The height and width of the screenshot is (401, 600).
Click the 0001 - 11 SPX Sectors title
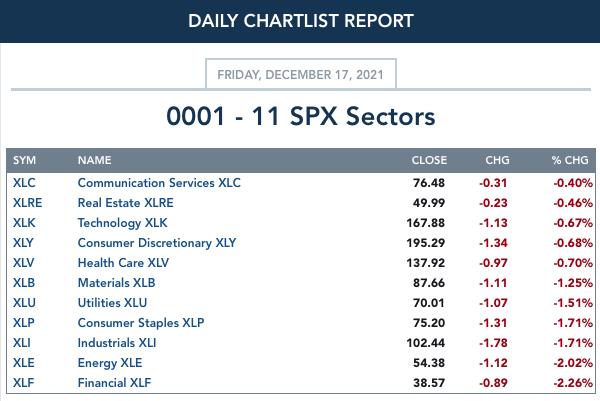pos(301,116)
